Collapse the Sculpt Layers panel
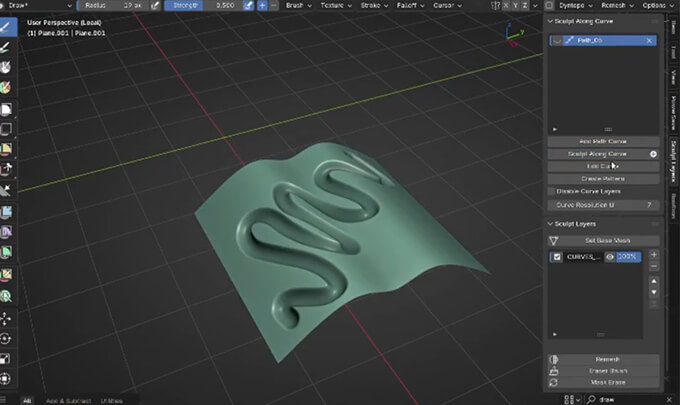This screenshot has width=680, height=405. (x=549, y=224)
